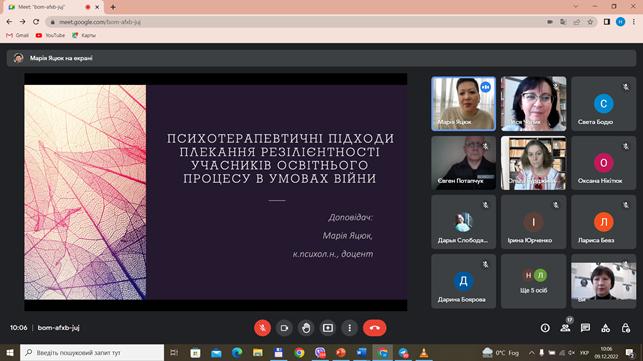This screenshot has width=643, height=361.
Task: Select the Оксана Нікітюк participant tile
Action: (x=604, y=163)
